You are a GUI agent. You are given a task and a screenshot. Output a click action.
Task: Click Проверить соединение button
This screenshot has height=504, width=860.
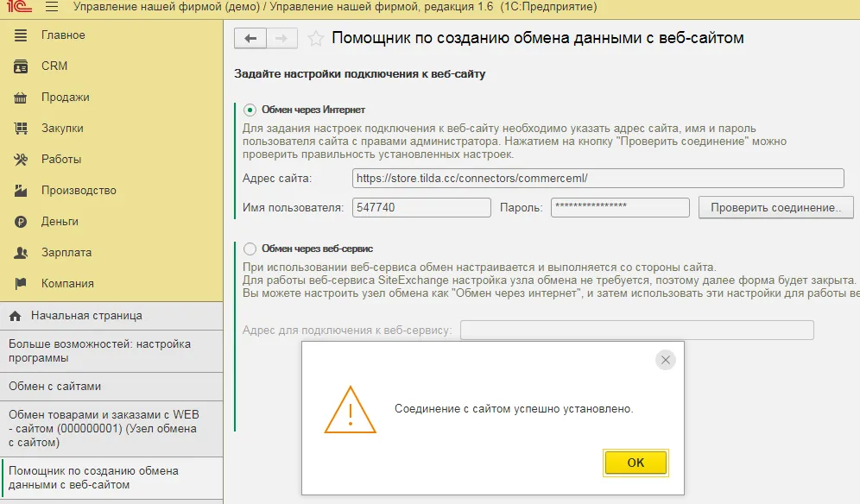click(775, 208)
